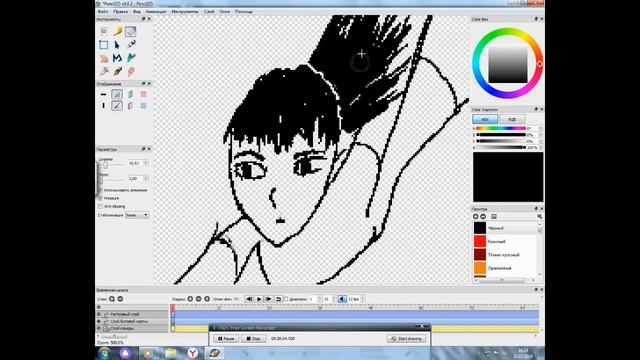Click the width input field
This screenshot has height=360, width=640.
click(135, 163)
